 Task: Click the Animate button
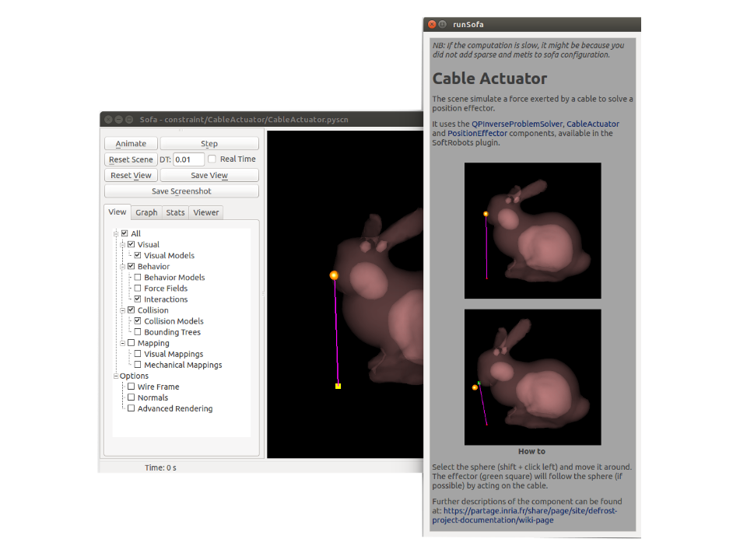pyautogui.click(x=131, y=143)
